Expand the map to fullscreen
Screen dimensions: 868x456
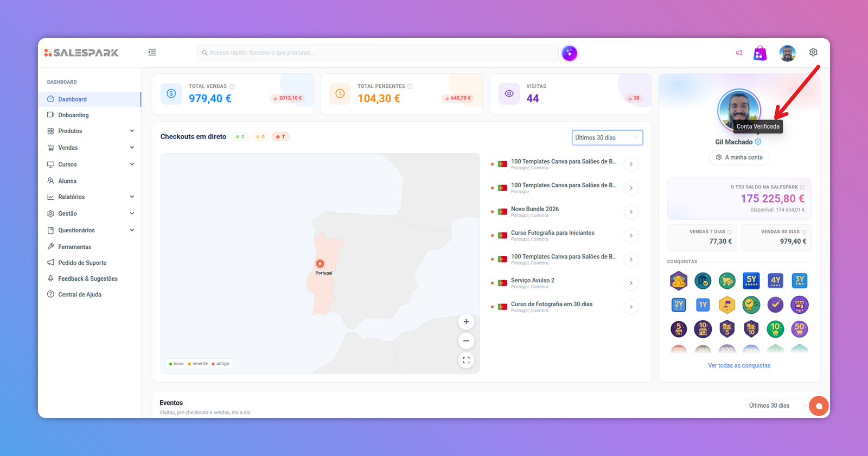click(x=466, y=360)
